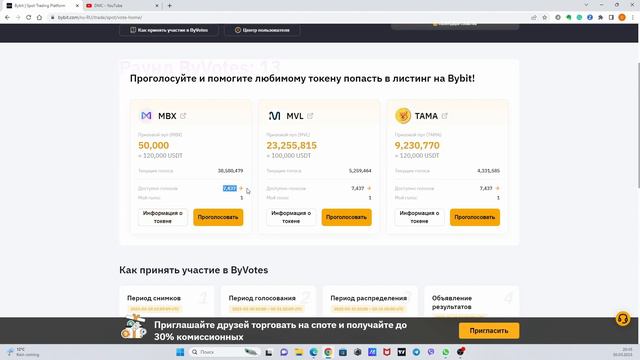Select MBX prize pool value 50,000
The image size is (640, 360).
point(153,145)
